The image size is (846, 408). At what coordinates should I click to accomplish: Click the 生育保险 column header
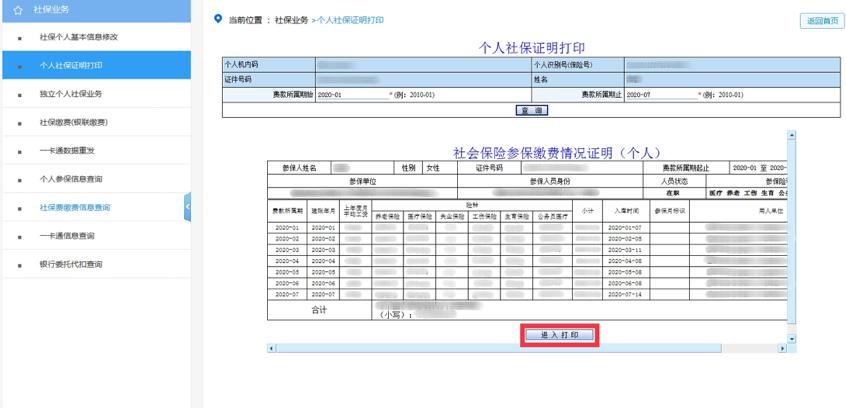(516, 216)
